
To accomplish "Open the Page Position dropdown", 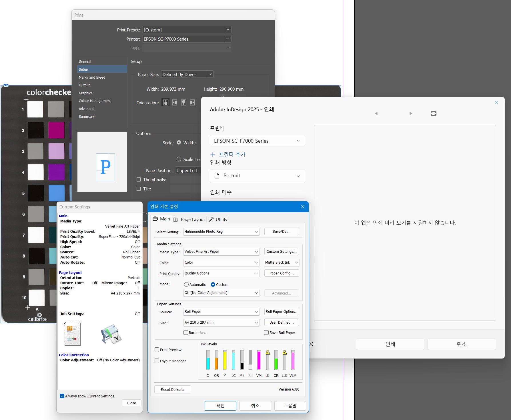I will coord(188,170).
